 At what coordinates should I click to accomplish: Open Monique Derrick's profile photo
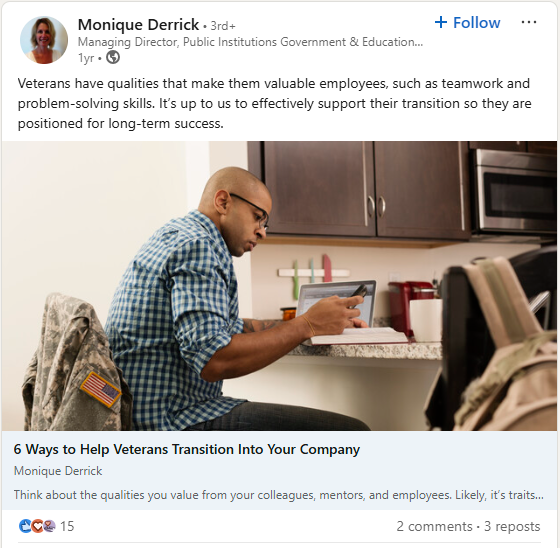(44, 40)
